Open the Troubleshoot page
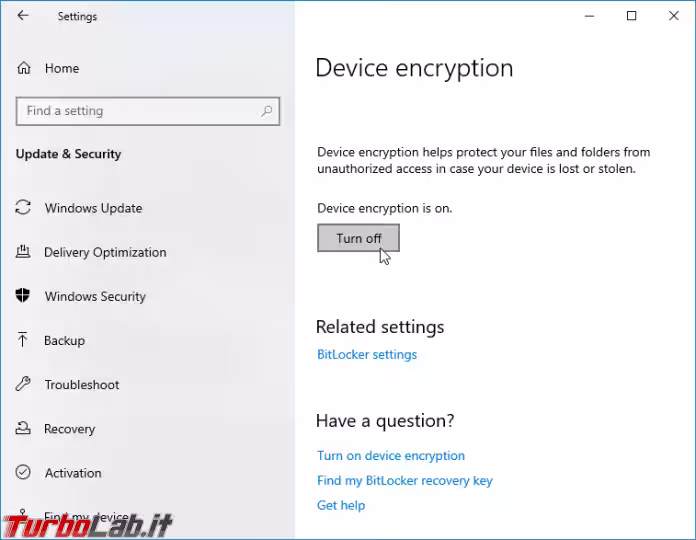696x540 pixels. [82, 385]
